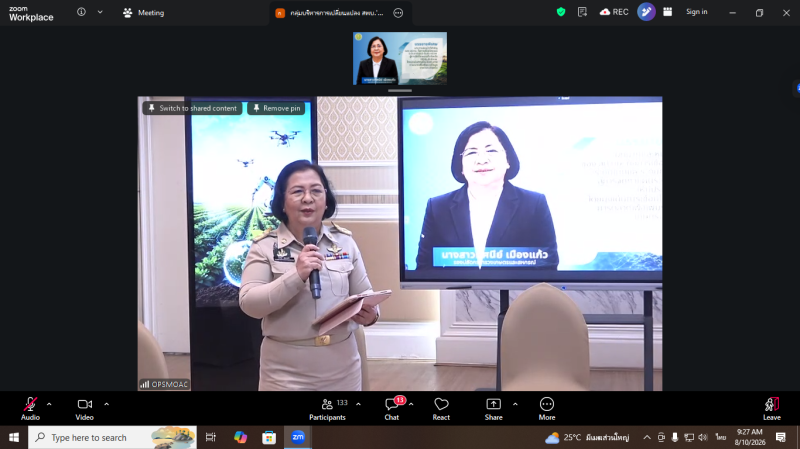This screenshot has width=800, height=449.
Task: Click OPSMOAC participant name label
Action: click(x=164, y=384)
